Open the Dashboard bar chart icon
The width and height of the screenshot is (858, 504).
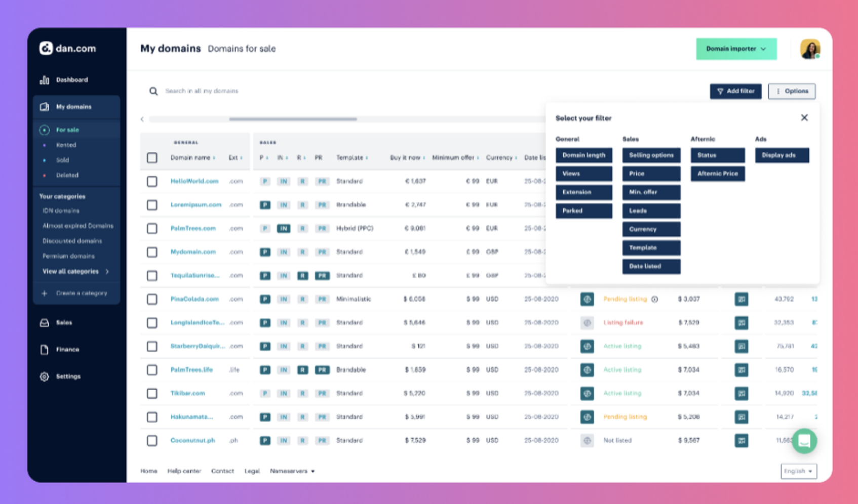45,80
